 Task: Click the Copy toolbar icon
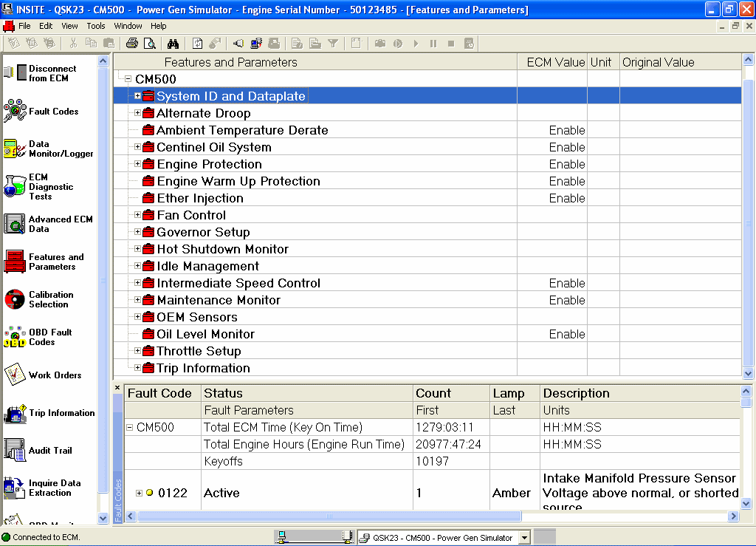pos(91,44)
